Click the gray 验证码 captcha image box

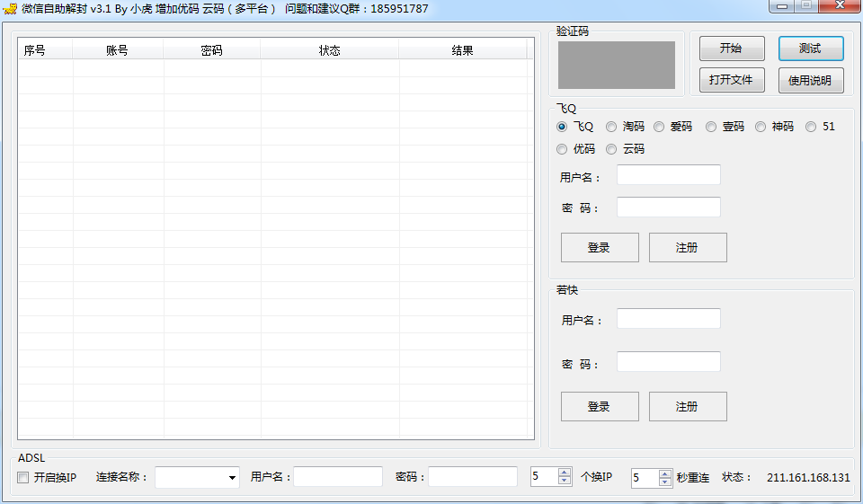click(x=617, y=65)
